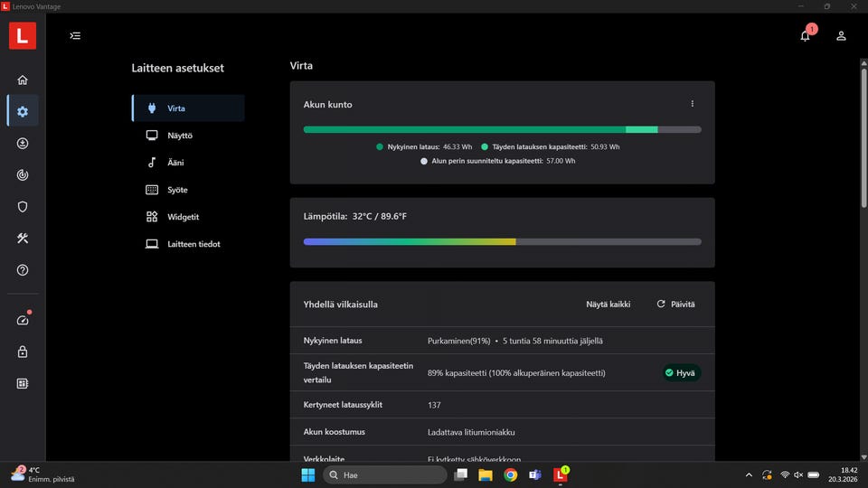The image size is (868, 488).
Task: Click the Hae taskbar search field
Action: pyautogui.click(x=384, y=474)
